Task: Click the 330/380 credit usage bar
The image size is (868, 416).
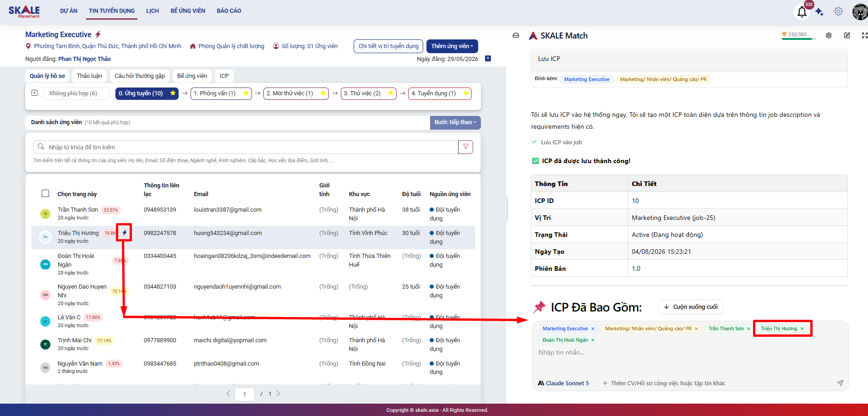Action: pyautogui.click(x=799, y=36)
